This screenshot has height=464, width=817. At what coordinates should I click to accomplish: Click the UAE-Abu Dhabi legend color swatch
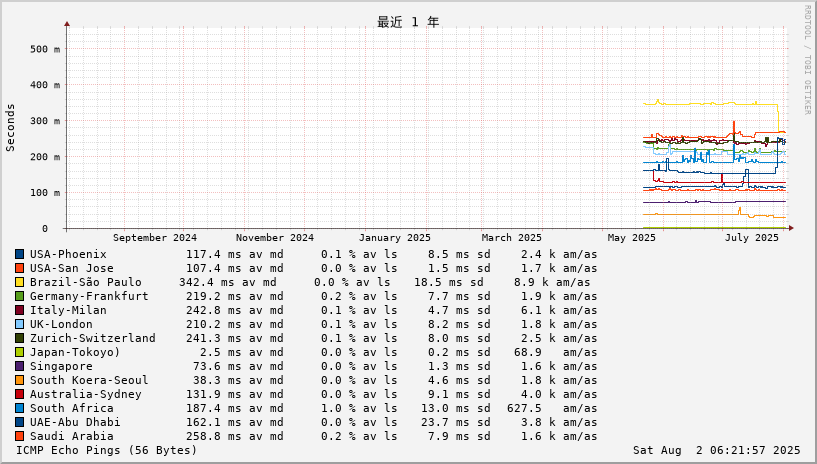coord(19,422)
